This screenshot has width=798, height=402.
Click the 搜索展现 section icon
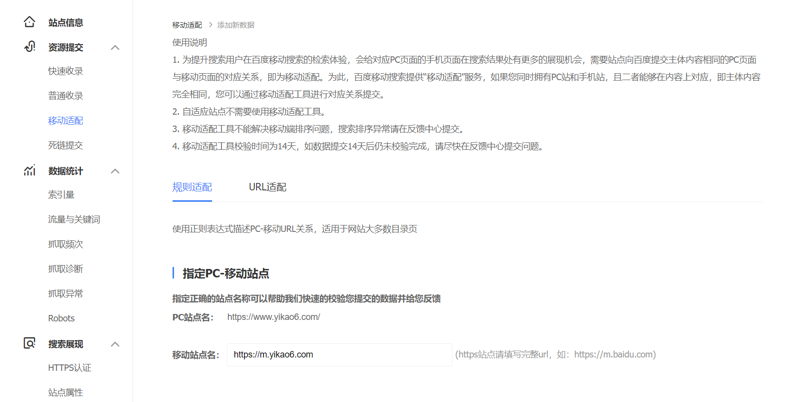pyautogui.click(x=29, y=343)
